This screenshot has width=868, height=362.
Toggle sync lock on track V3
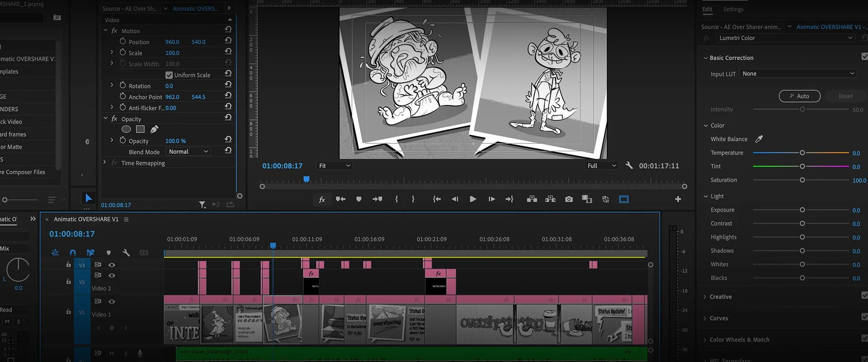[x=98, y=265]
